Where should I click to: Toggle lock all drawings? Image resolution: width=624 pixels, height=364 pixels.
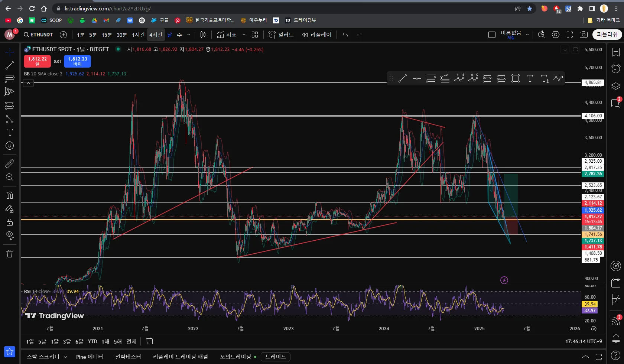(10, 222)
